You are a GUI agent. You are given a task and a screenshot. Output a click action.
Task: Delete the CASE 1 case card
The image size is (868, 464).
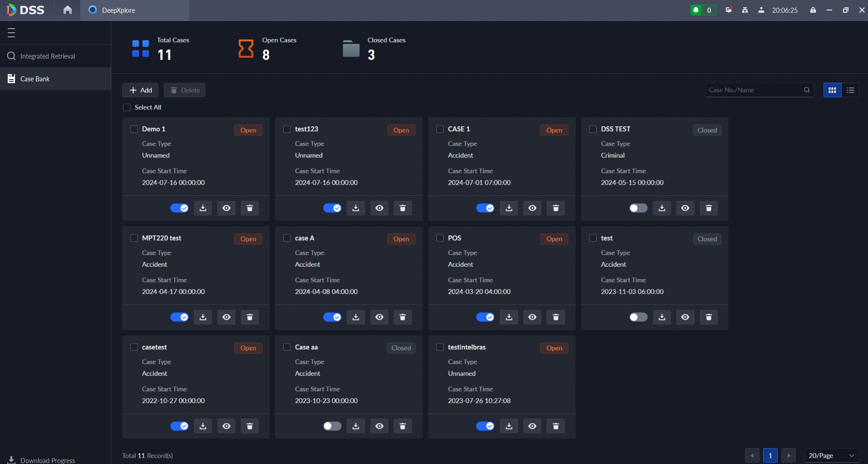(556, 208)
